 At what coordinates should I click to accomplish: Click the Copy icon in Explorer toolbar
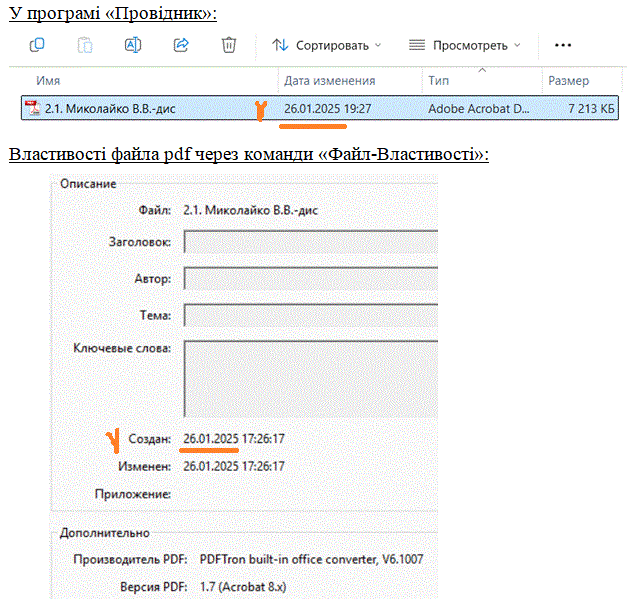coord(37,45)
